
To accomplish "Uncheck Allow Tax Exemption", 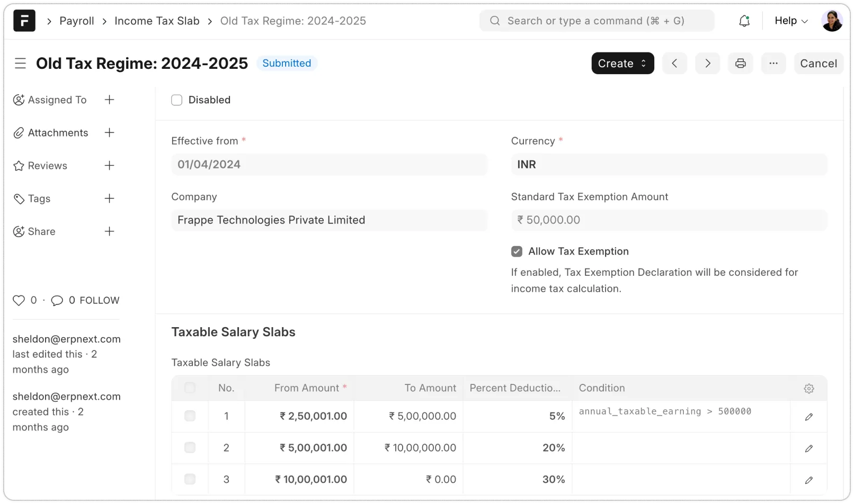I will [517, 251].
